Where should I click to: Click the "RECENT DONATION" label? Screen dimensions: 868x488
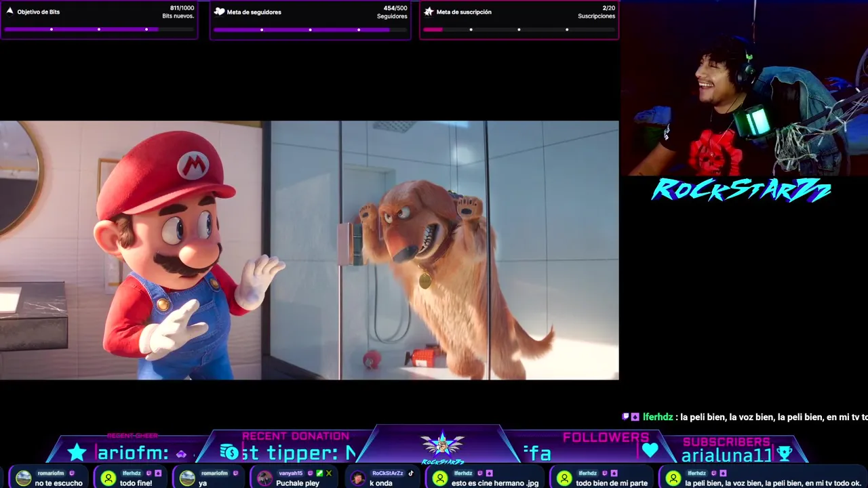(296, 436)
